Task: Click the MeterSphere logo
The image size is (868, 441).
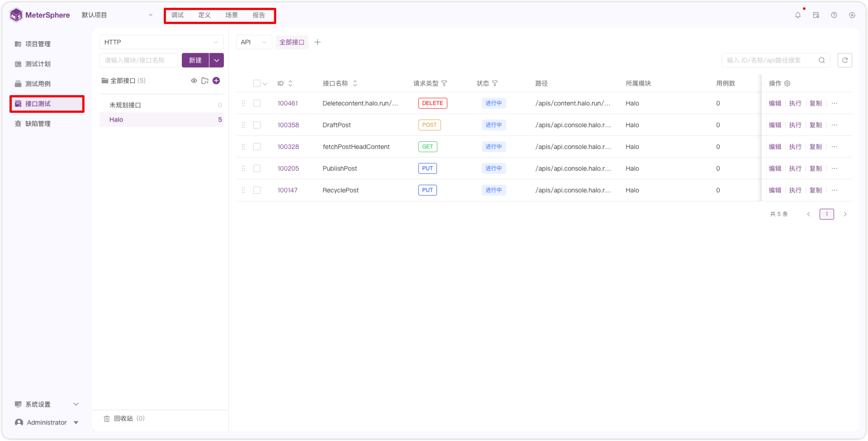Action: point(40,15)
